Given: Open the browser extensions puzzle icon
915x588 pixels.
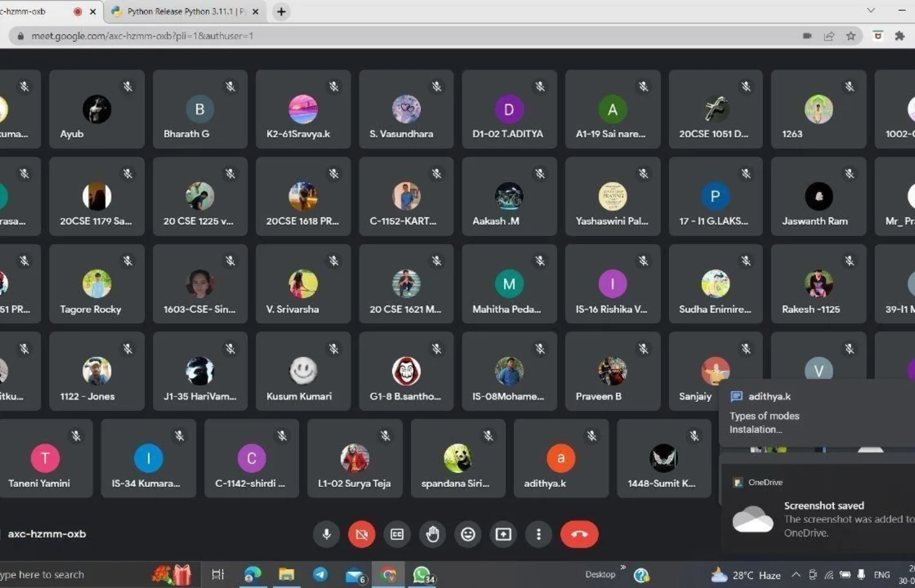Looking at the screenshot, I should (x=900, y=36).
